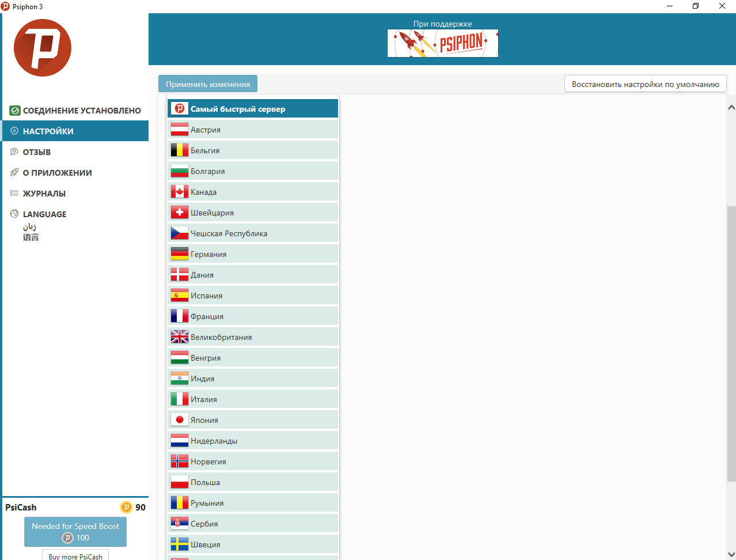Click the PsiCash coin balance icon
Screen dimensions: 736x560
126,508
